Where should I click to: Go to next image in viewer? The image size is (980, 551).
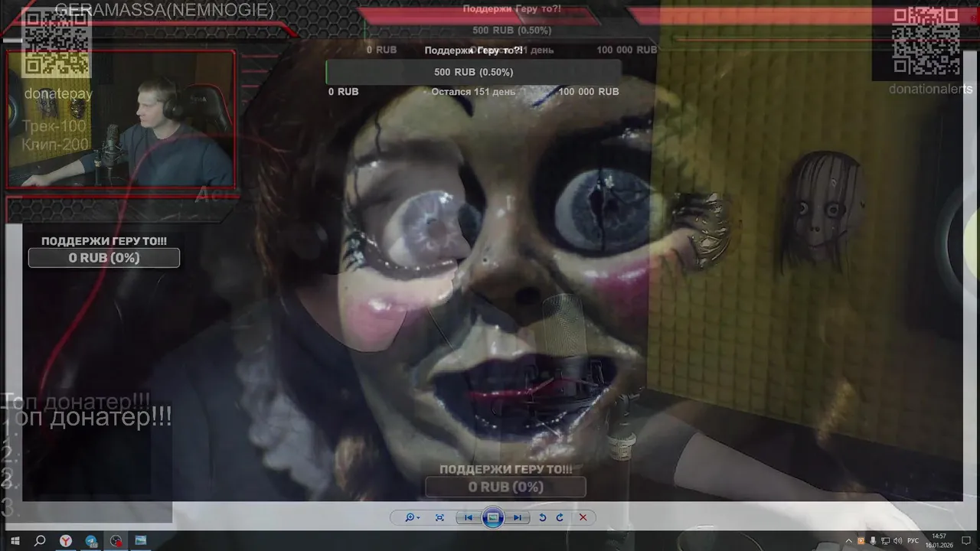518,517
